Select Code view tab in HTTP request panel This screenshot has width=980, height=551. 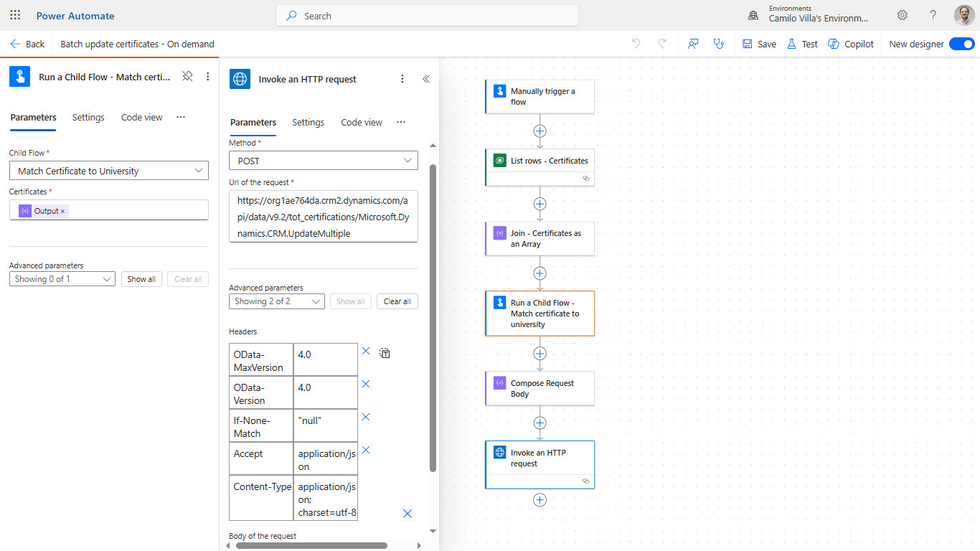point(362,122)
